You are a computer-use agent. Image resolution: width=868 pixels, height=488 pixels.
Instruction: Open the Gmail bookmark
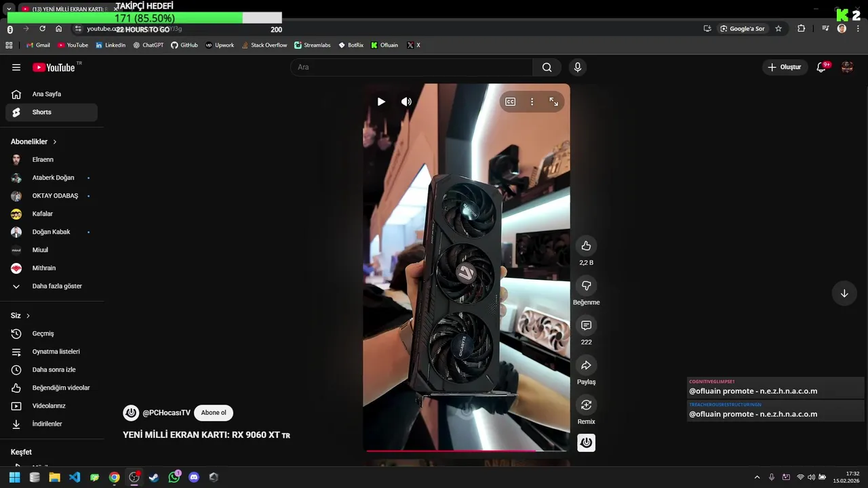pyautogui.click(x=38, y=45)
